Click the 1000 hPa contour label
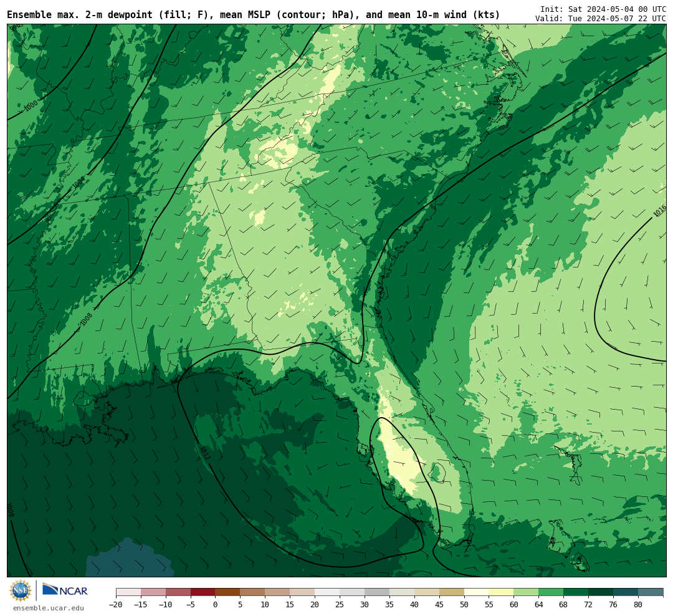Image resolution: width=673 pixels, height=616 pixels. click(x=31, y=105)
